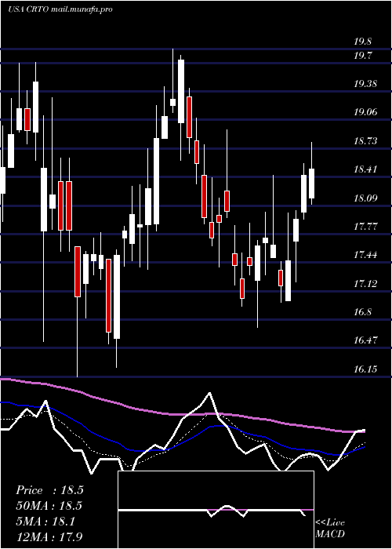Select the 17.44 price axis label

click(365, 255)
